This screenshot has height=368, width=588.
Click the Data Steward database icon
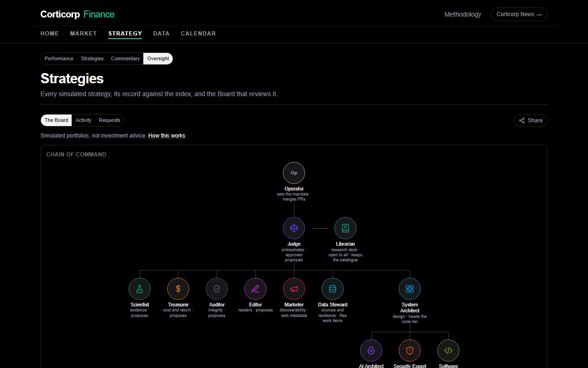pyautogui.click(x=333, y=289)
